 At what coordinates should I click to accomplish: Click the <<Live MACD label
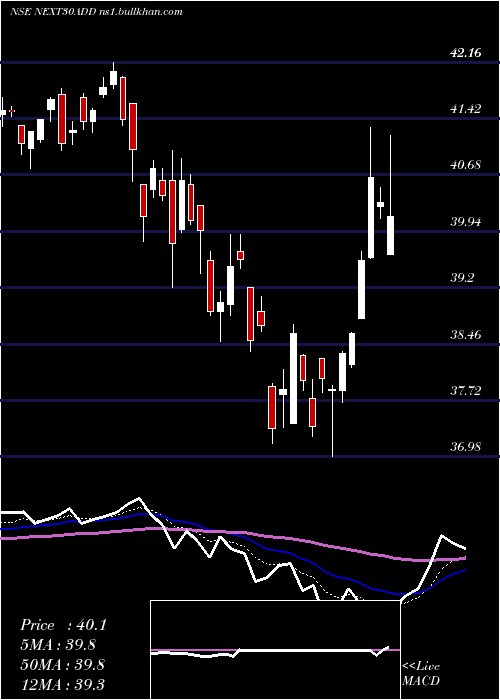point(421,673)
